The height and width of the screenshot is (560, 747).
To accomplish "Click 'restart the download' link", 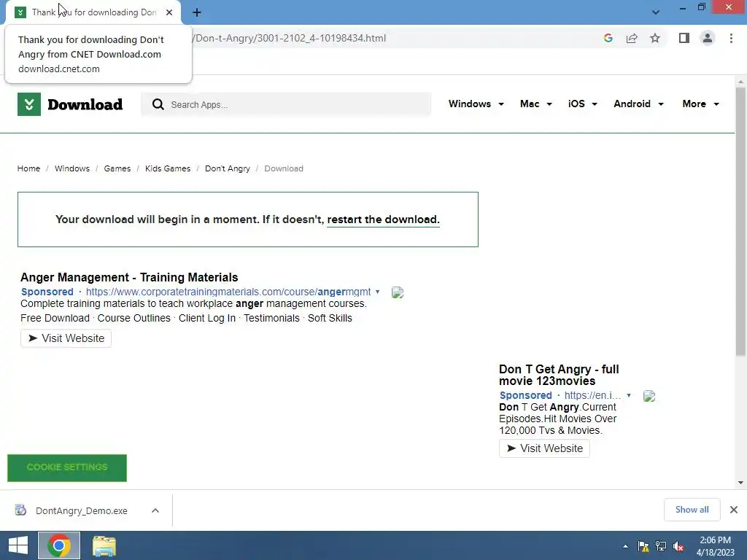I will [x=383, y=219].
